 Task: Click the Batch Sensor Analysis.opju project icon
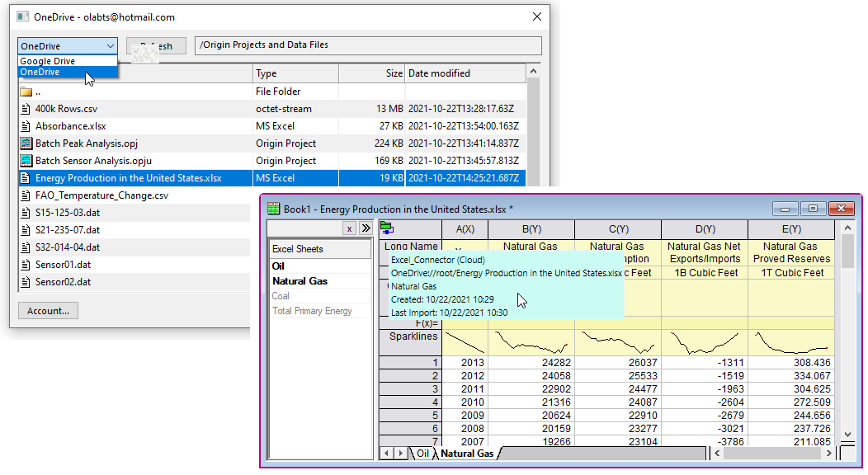(26, 161)
